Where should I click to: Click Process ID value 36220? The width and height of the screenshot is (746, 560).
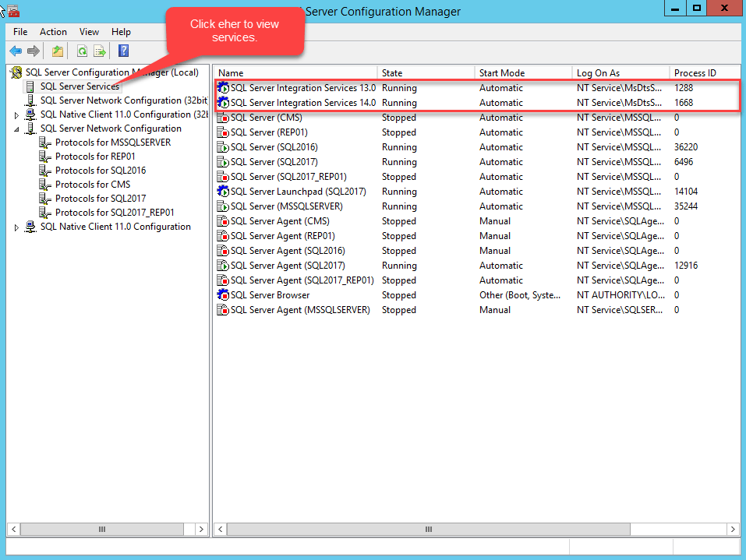coord(685,147)
